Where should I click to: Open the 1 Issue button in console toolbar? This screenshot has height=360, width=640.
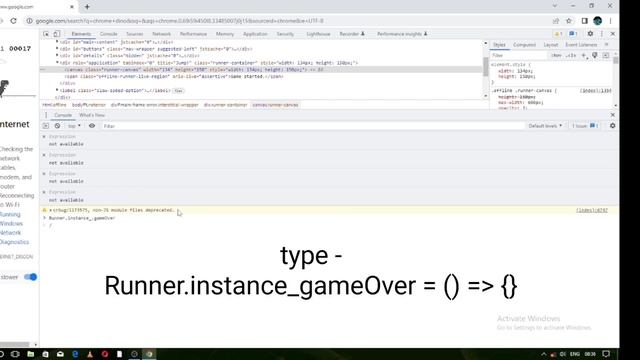pyautogui.click(x=585, y=126)
